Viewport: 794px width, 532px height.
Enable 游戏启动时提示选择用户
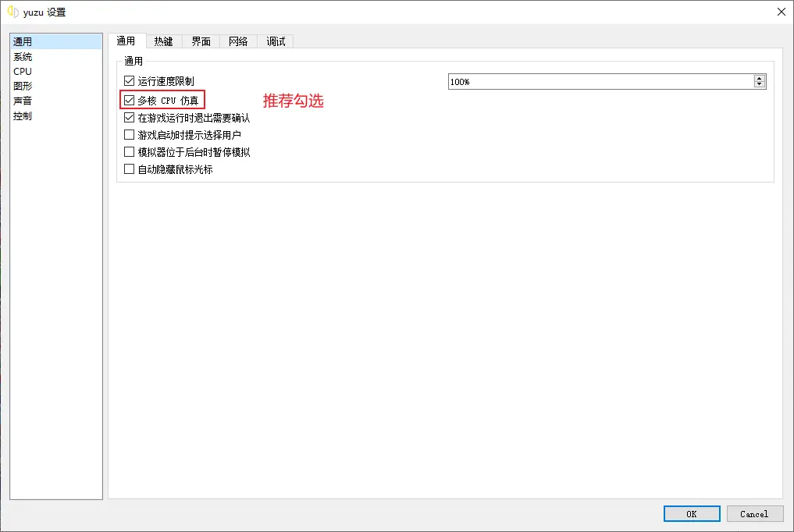pyautogui.click(x=129, y=134)
